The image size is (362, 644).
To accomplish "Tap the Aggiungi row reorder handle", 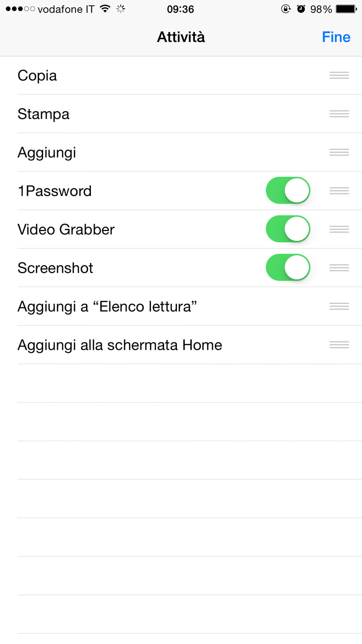I will (339, 152).
